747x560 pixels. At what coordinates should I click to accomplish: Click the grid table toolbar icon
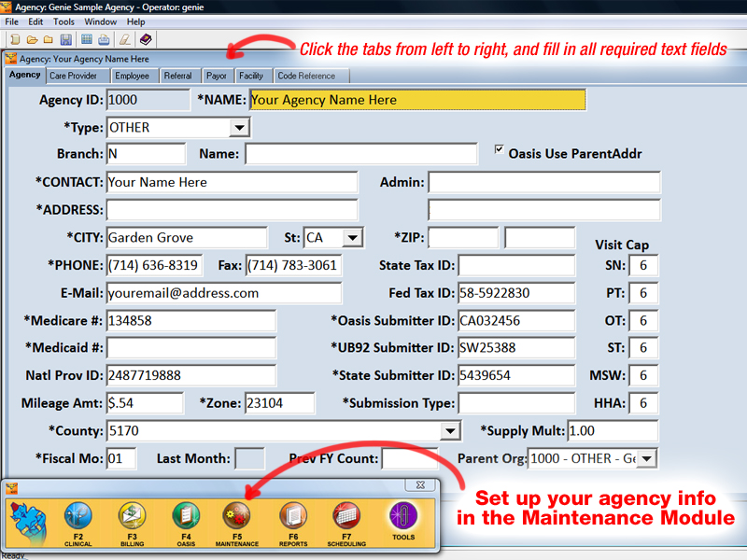point(86,39)
